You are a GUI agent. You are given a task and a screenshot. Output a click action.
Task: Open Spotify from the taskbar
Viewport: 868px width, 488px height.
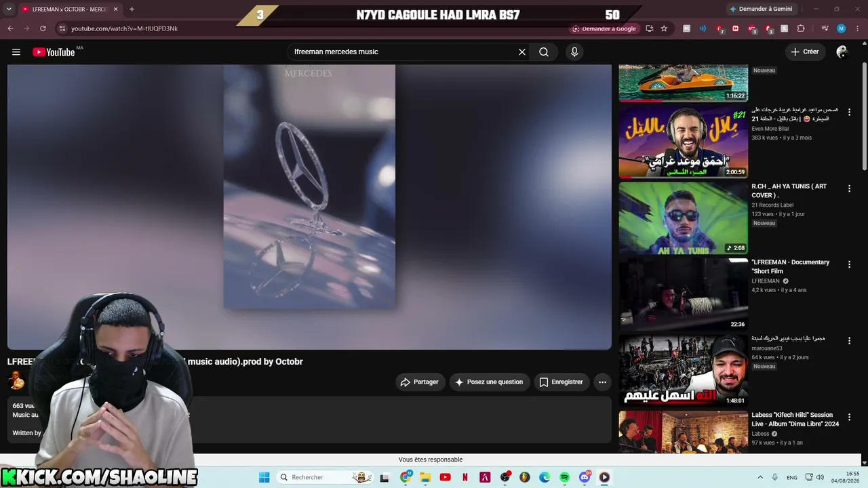coord(565,477)
